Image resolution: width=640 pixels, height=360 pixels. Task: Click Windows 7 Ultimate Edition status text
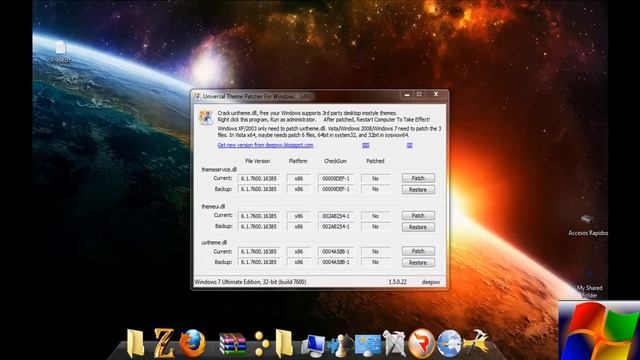click(x=251, y=282)
